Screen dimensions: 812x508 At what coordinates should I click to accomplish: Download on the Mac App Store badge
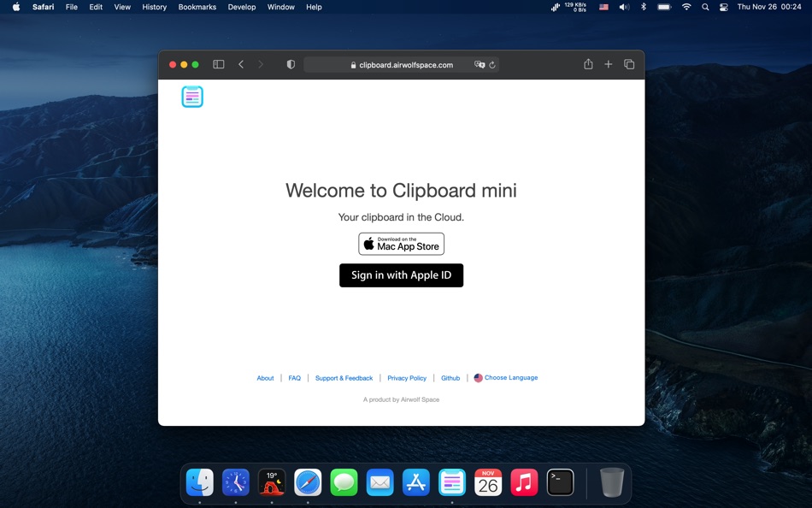[402, 244]
